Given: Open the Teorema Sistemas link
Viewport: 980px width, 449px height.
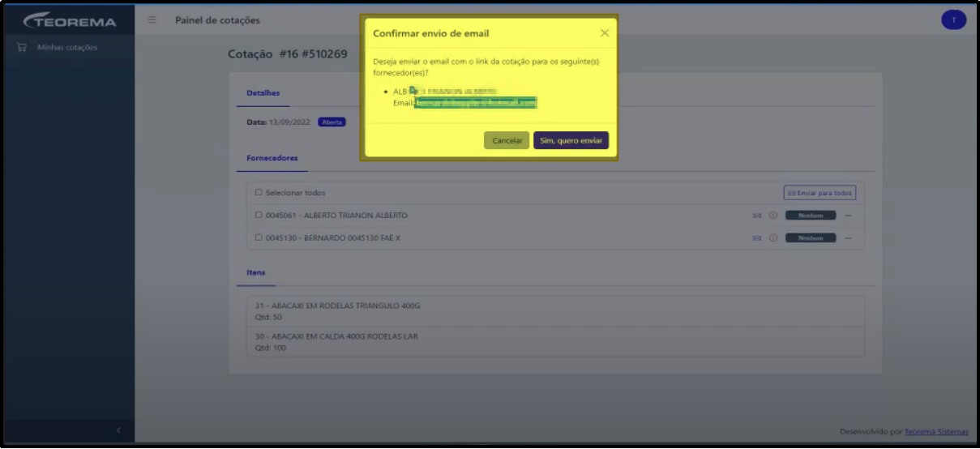Looking at the screenshot, I should coord(936,432).
